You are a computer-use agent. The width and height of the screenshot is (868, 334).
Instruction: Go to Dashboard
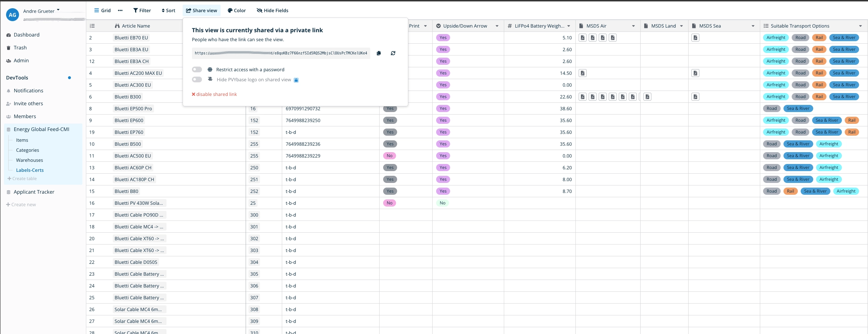[x=26, y=35]
